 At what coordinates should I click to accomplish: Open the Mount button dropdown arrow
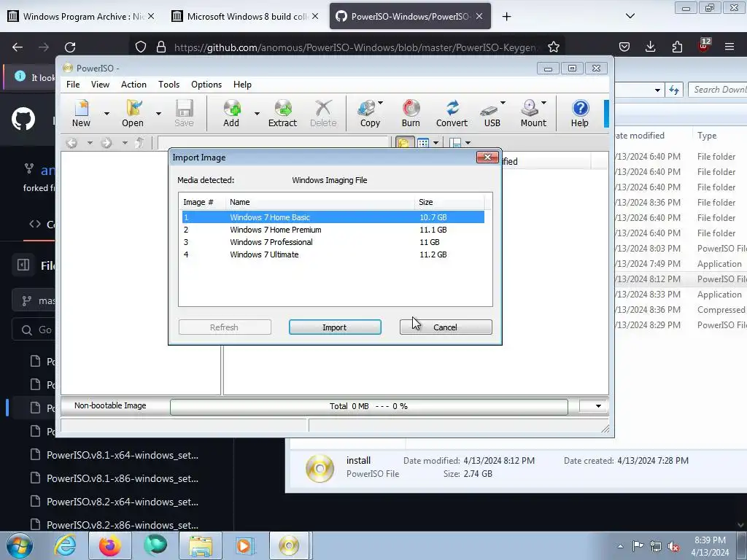(544, 103)
